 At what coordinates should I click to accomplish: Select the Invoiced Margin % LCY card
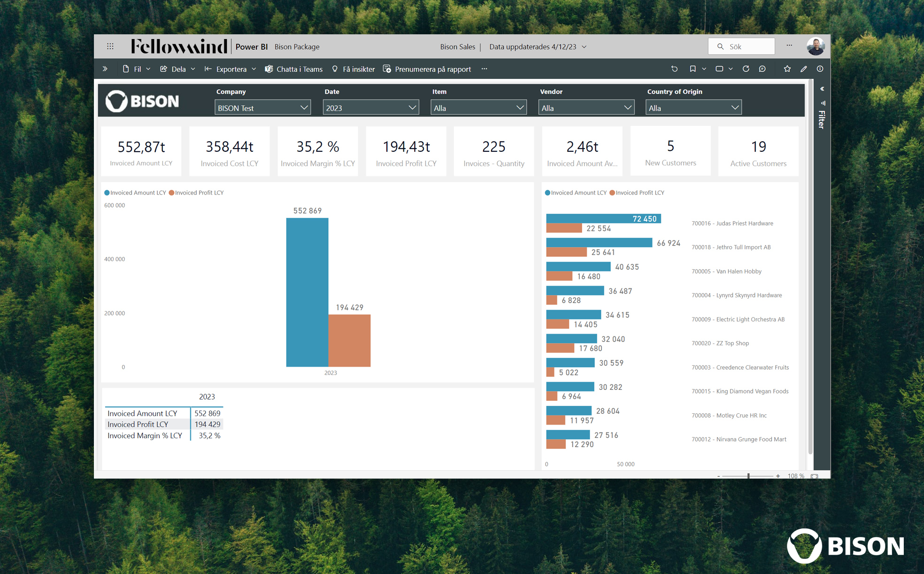pos(318,151)
